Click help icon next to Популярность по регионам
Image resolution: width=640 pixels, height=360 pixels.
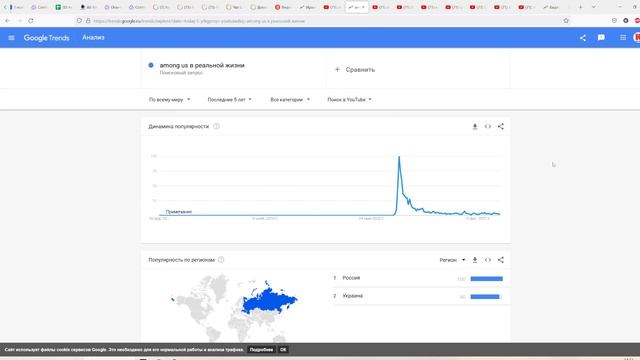click(221, 260)
